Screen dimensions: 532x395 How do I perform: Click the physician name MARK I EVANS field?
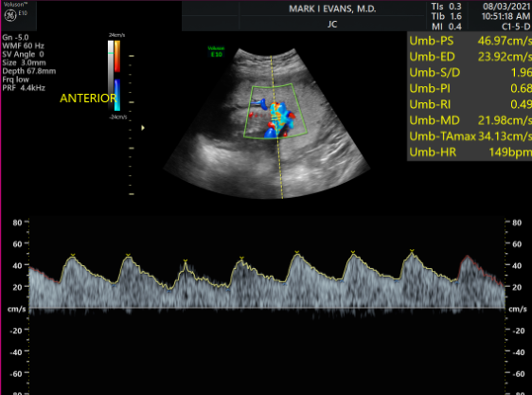[x=332, y=9]
